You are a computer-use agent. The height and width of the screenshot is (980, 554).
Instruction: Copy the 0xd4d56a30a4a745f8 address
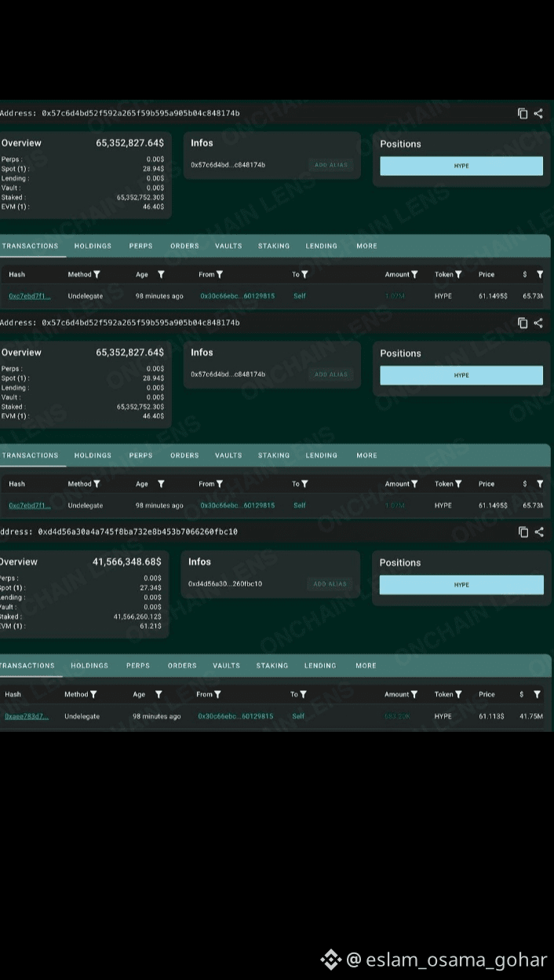point(523,532)
